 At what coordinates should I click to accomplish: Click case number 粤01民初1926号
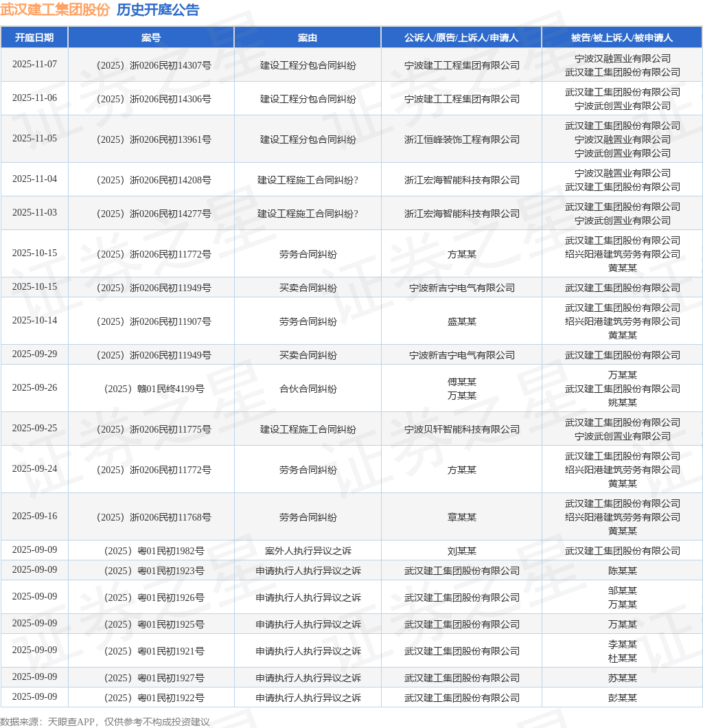coord(154,598)
